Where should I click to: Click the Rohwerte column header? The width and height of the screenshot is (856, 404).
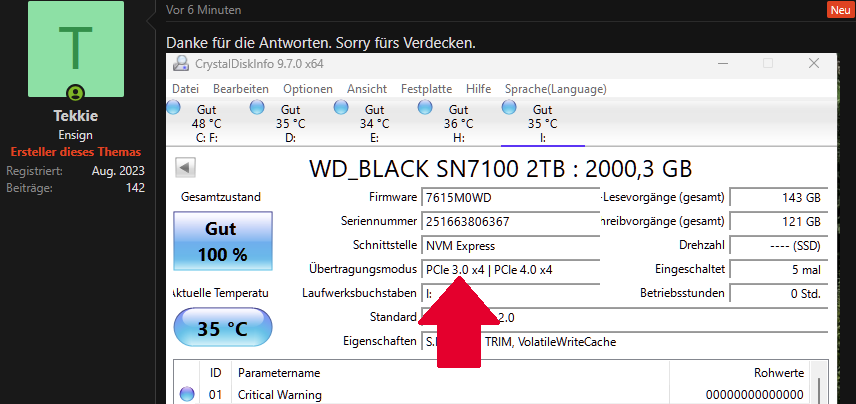click(740, 373)
